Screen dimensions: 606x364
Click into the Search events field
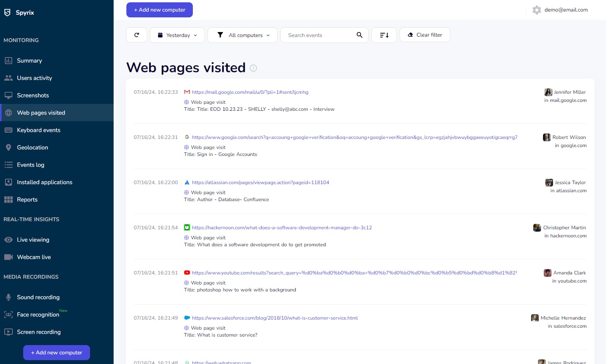(x=319, y=35)
